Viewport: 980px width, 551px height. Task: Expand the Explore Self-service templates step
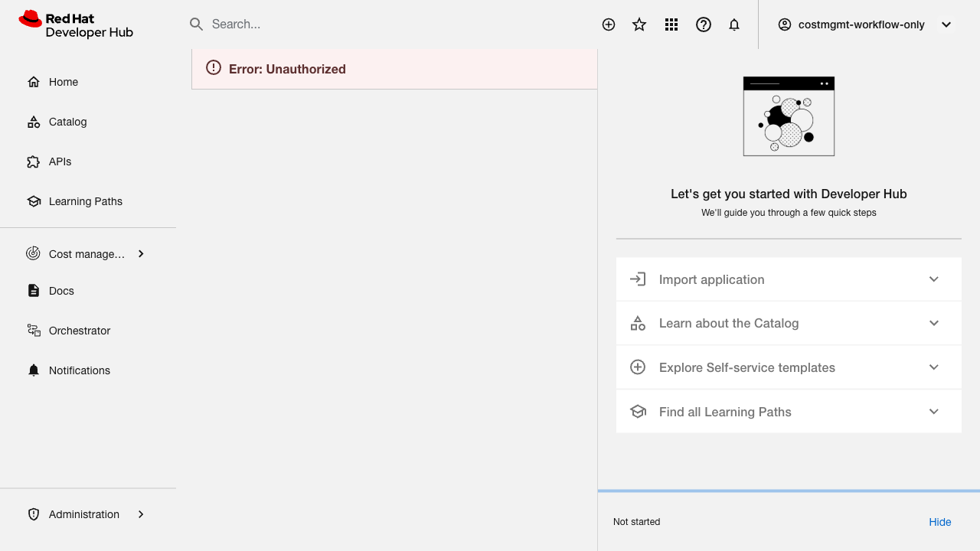point(933,367)
